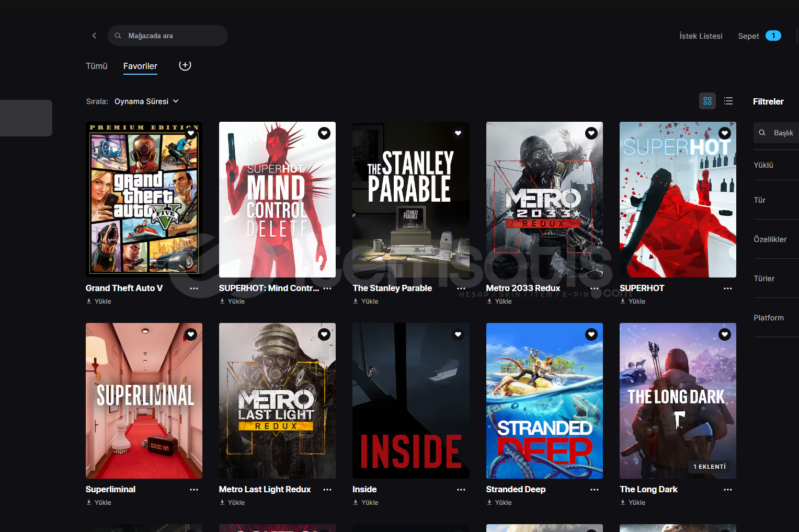Open options menu for Grand Theft Auto V
This screenshot has height=532, width=799.
pos(194,288)
